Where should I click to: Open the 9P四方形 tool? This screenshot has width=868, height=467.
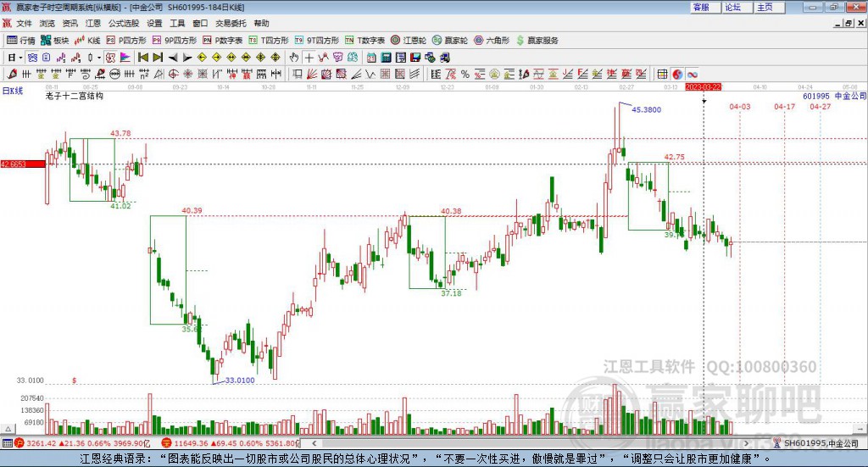[175, 41]
